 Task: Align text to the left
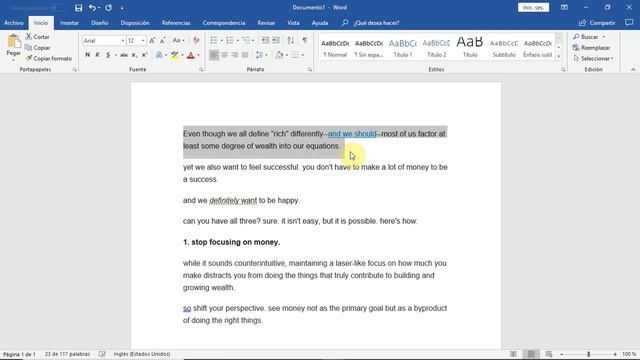[213, 55]
